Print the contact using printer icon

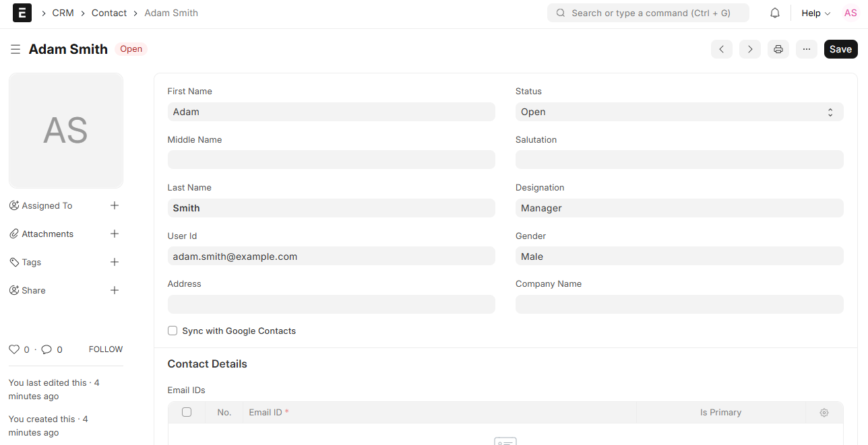778,49
